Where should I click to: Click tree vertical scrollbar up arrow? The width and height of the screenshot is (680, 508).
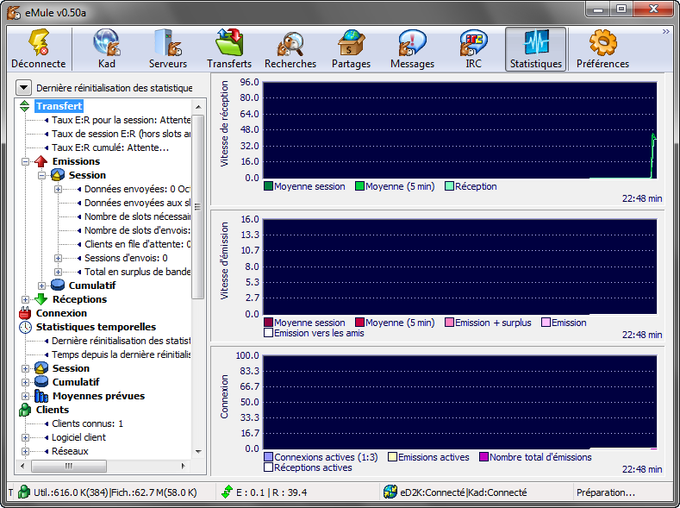(198, 107)
